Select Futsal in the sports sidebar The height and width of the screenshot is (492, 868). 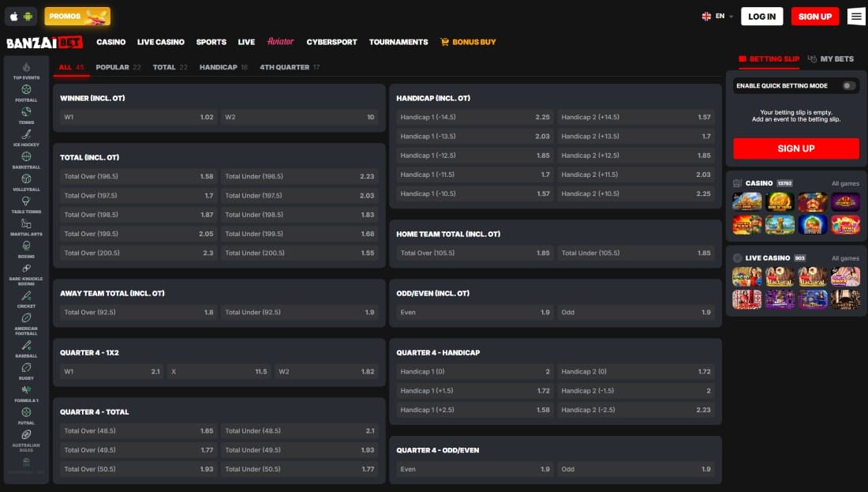(26, 415)
